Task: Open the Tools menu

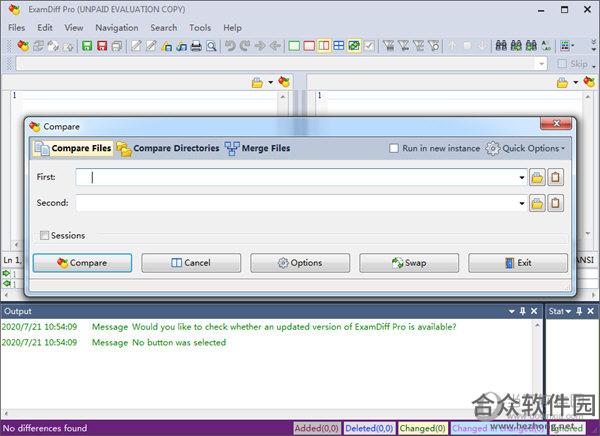Action: (200, 28)
